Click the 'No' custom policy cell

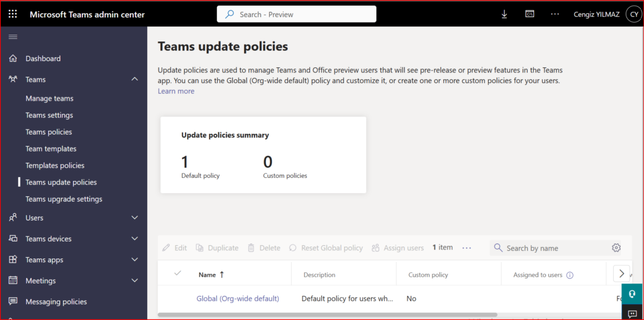tap(411, 299)
